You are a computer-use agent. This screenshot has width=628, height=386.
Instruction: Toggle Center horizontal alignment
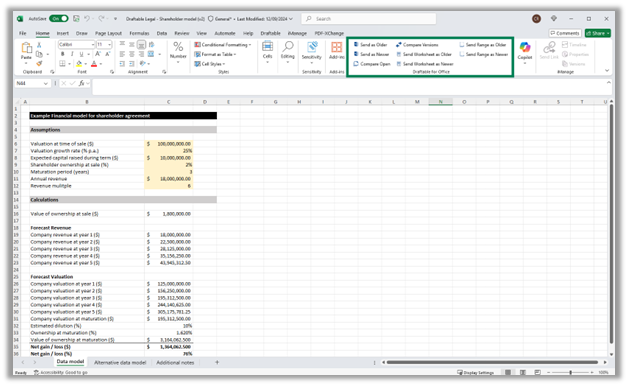(131, 54)
